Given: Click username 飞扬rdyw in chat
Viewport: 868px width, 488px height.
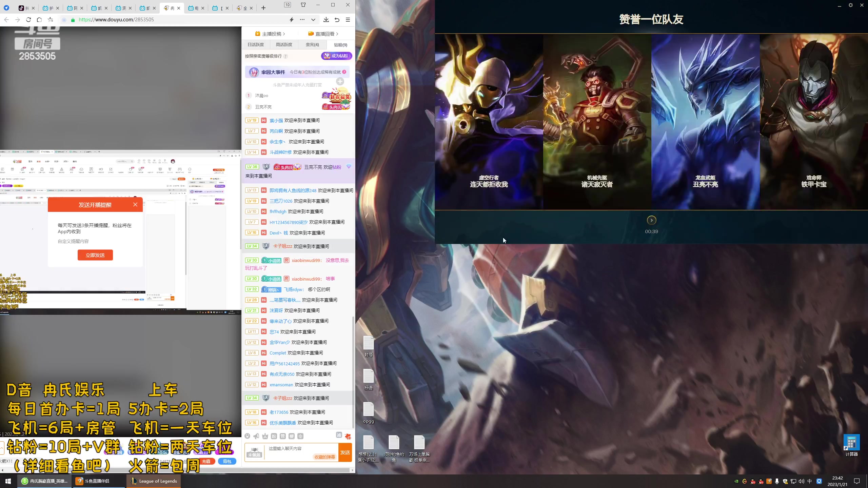Looking at the screenshot, I should point(294,289).
